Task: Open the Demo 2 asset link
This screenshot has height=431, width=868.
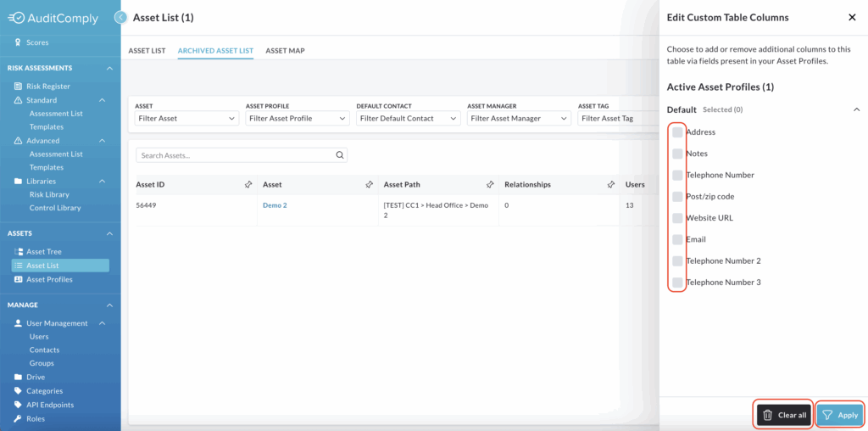Action: 275,205
